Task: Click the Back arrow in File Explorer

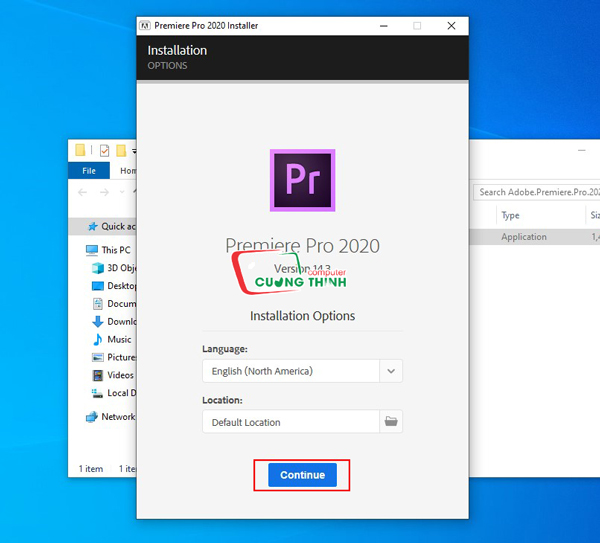Action: pyautogui.click(x=82, y=192)
